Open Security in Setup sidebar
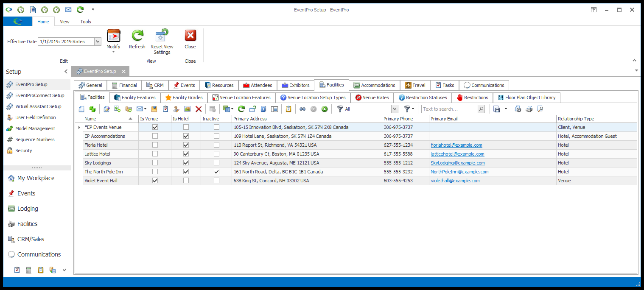Screen dimensions: 644x290 (x=24, y=151)
